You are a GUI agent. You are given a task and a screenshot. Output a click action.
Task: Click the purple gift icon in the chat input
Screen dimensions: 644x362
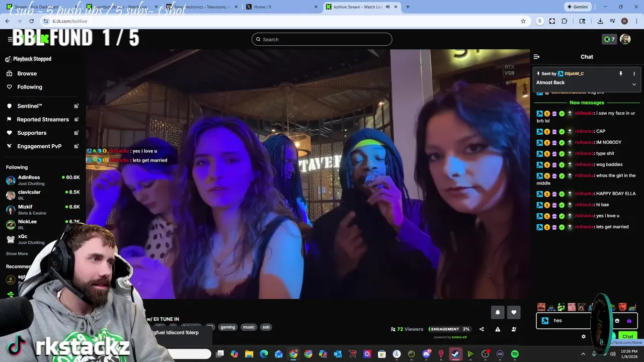(x=629, y=321)
